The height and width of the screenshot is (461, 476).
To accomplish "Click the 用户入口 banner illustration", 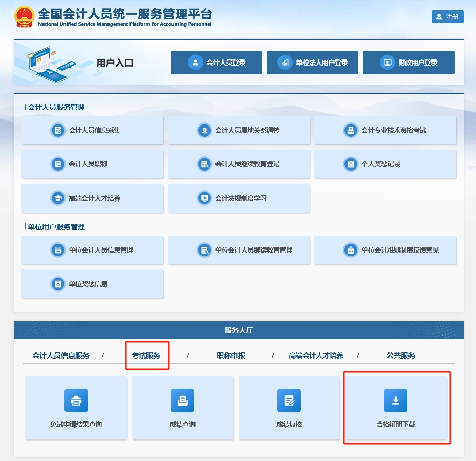I will [x=49, y=62].
